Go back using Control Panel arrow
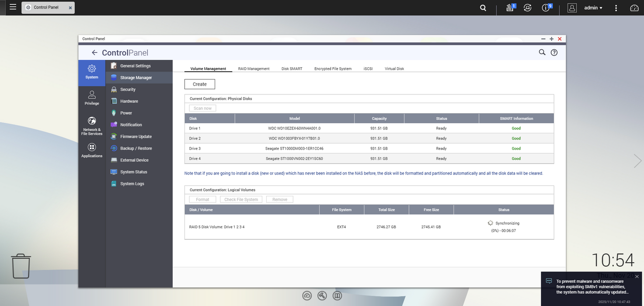Screen dimensions: 644x306 [94, 53]
